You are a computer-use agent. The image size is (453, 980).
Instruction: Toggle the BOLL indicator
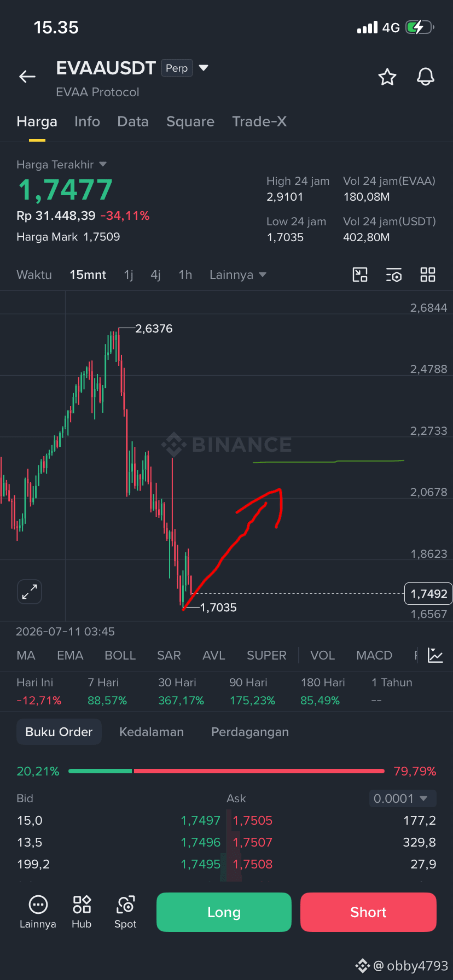click(x=120, y=655)
